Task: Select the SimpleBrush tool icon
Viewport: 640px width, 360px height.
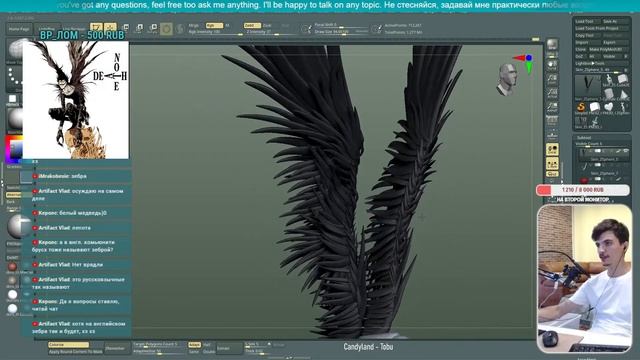Action: (x=581, y=108)
